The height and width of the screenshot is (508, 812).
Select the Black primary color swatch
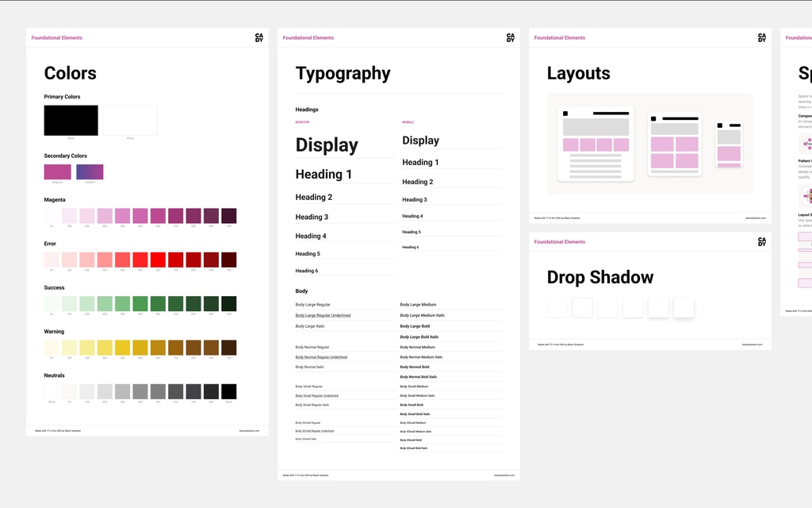coord(71,121)
